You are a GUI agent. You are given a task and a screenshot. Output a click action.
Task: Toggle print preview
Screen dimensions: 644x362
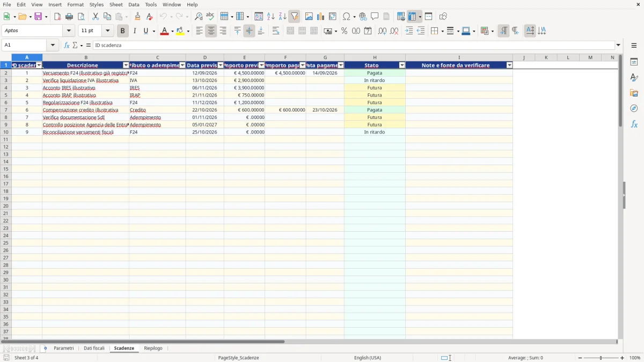[81, 17]
